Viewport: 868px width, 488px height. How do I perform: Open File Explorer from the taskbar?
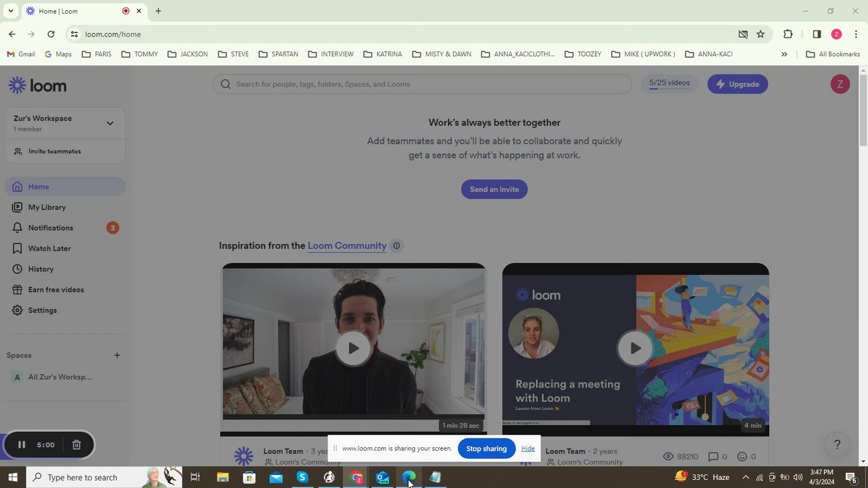pyautogui.click(x=222, y=477)
